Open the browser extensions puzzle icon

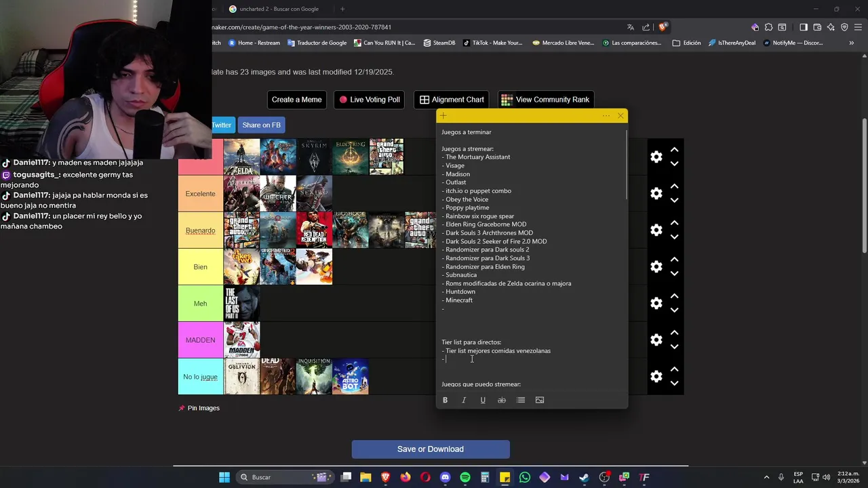pyautogui.click(x=768, y=27)
